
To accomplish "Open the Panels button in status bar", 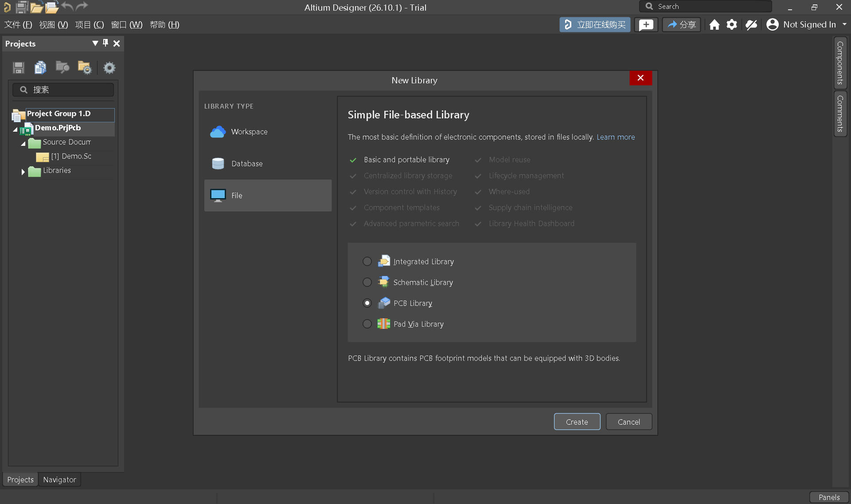I will click(829, 497).
